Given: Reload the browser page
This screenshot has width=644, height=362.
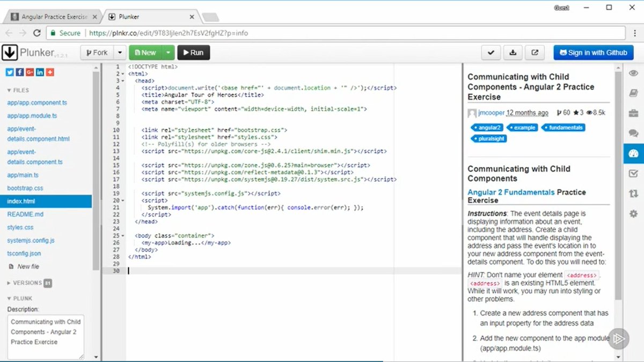Looking at the screenshot, I should point(37,33).
